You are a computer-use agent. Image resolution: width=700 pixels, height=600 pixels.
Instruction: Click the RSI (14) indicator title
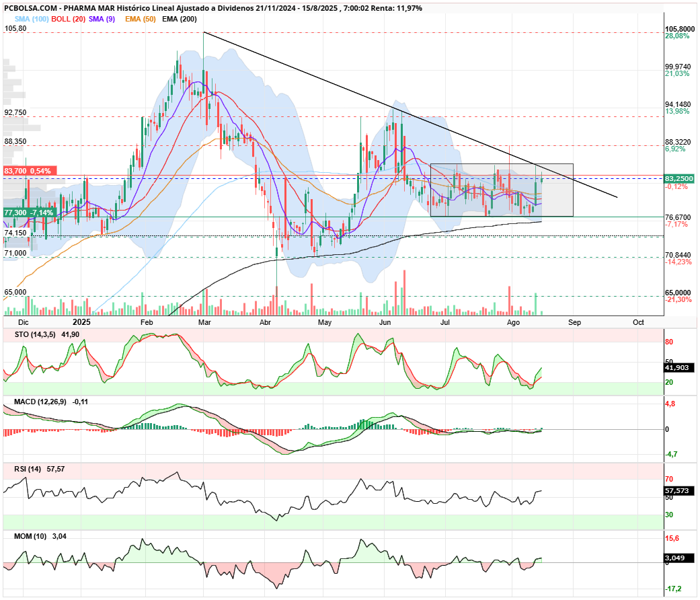click(28, 470)
